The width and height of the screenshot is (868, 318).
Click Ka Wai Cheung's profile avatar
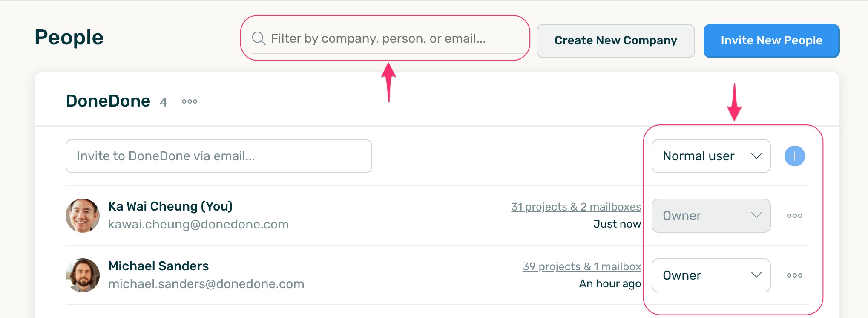(x=83, y=216)
